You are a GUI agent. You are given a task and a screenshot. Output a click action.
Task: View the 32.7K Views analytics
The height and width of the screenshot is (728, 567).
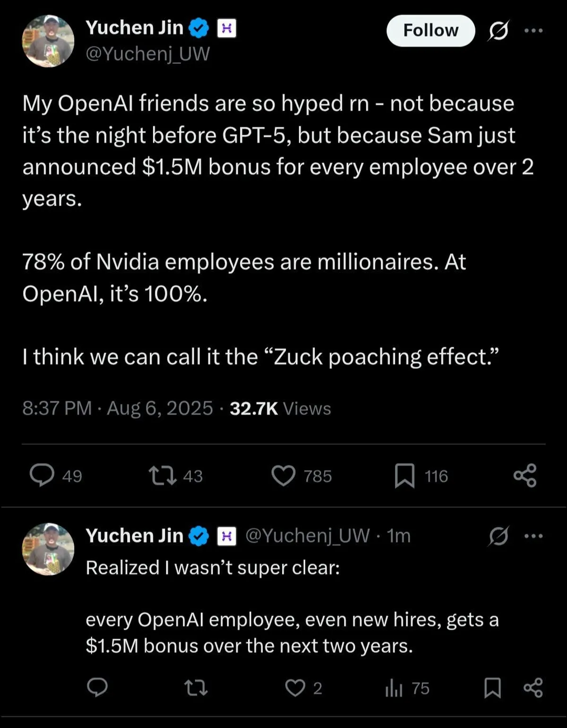pyautogui.click(x=280, y=408)
